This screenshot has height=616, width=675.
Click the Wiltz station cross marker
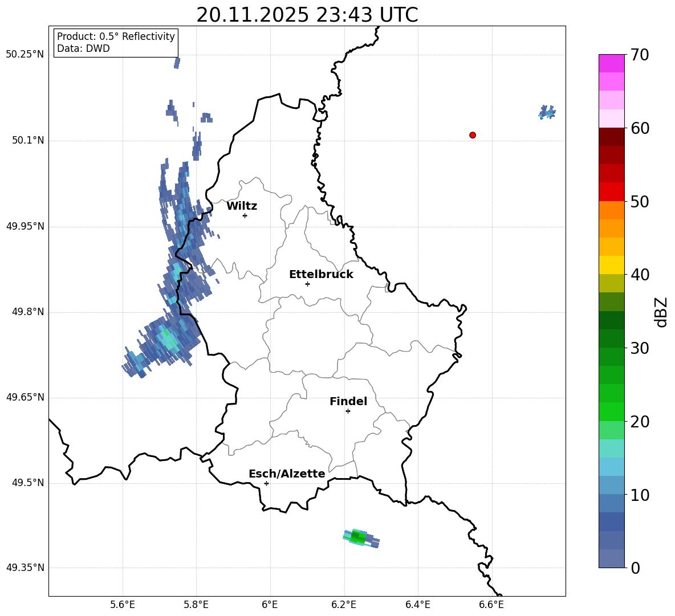245,215
